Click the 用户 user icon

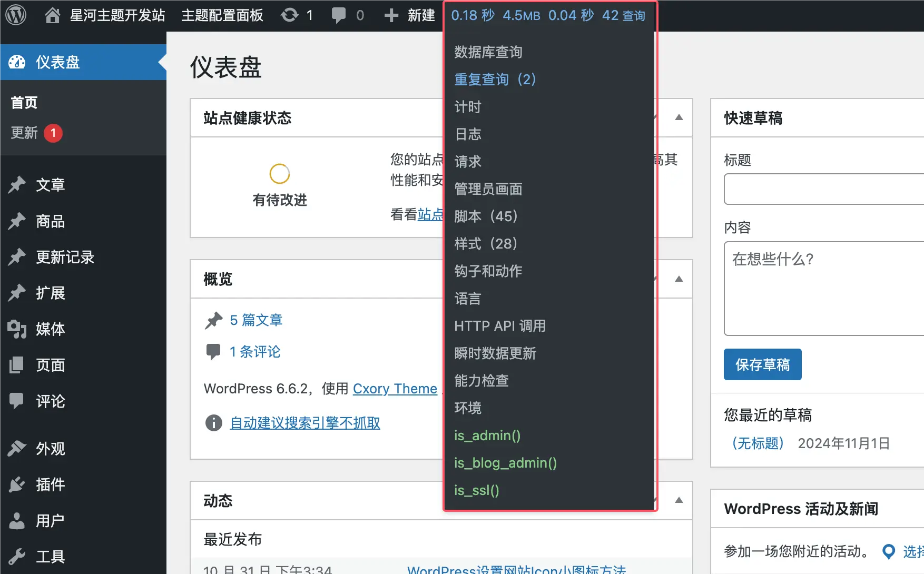point(17,521)
